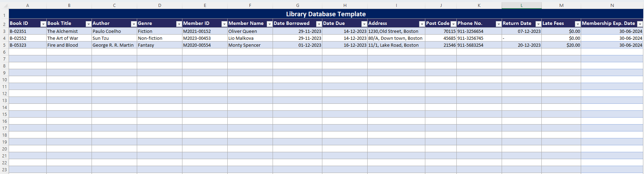Select column E header

(205, 5)
